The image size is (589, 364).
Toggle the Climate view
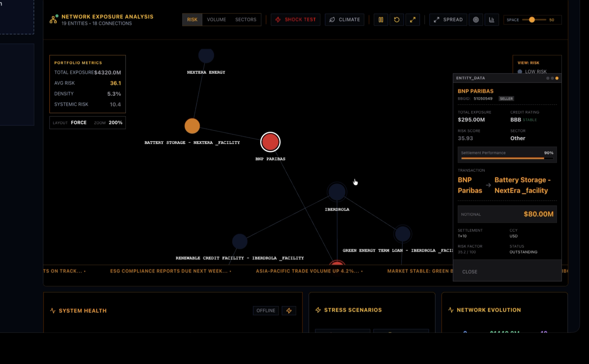pos(345,20)
